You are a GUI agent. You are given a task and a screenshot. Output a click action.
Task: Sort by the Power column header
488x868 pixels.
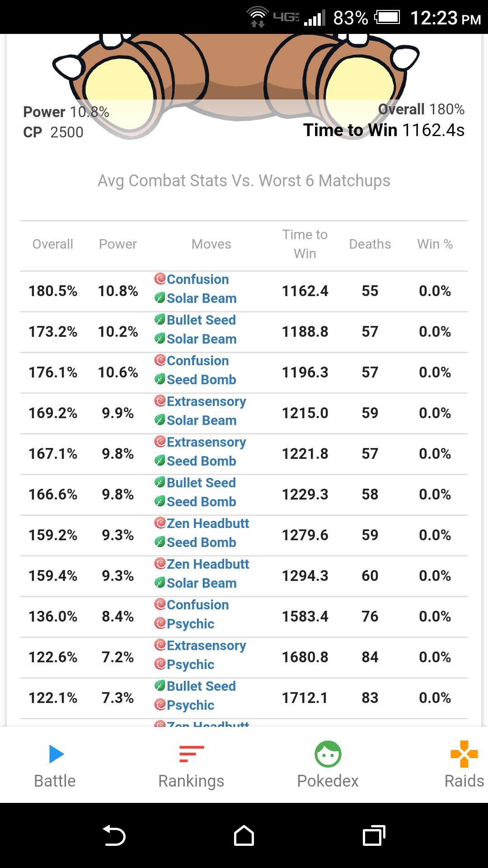pyautogui.click(x=118, y=244)
